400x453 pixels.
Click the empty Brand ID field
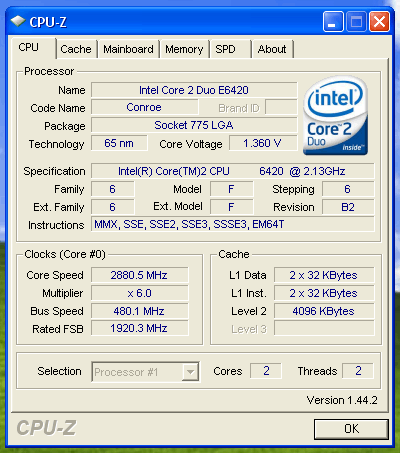[x=281, y=107]
